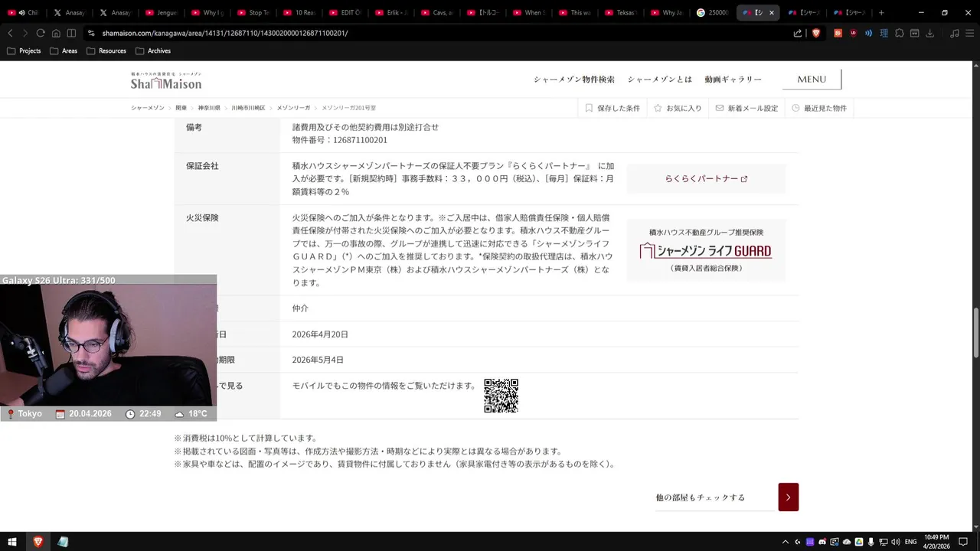
Task: Click the Brave icon in taskbar
Action: 38,542
